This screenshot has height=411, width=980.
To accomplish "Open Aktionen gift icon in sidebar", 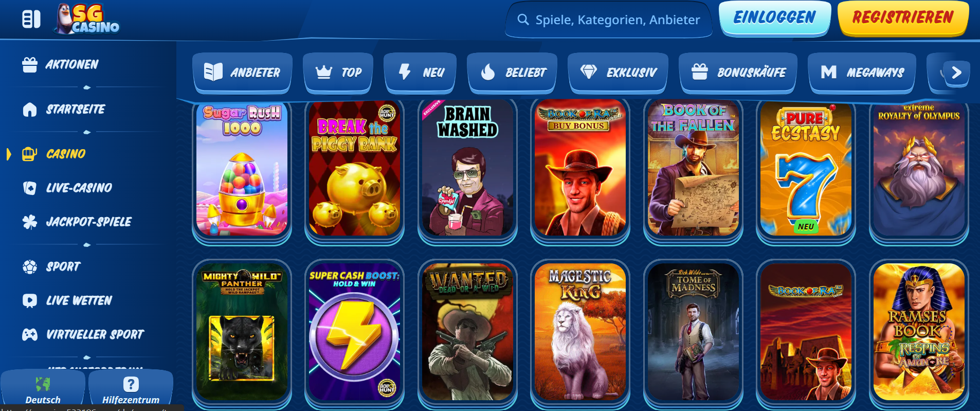I will [x=30, y=65].
